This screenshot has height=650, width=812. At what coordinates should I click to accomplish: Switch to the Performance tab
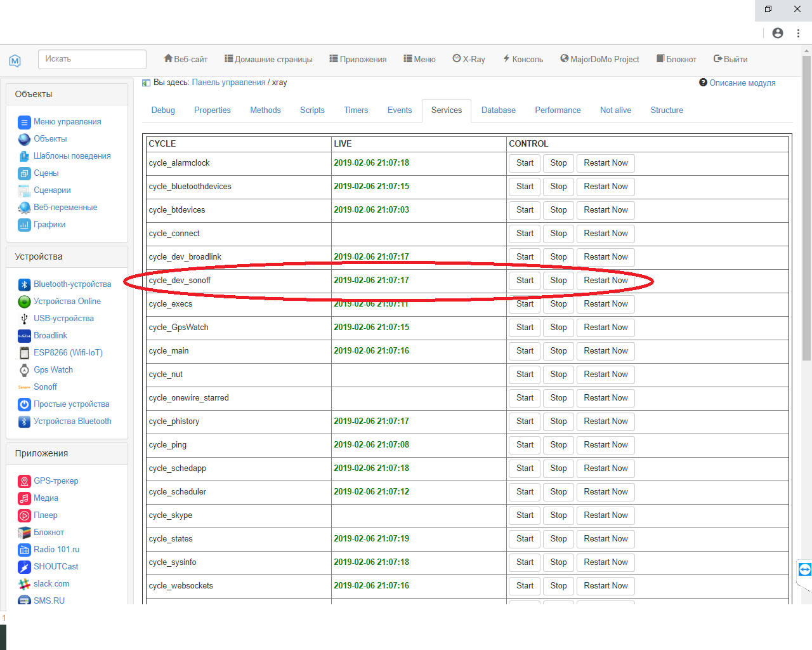click(558, 110)
